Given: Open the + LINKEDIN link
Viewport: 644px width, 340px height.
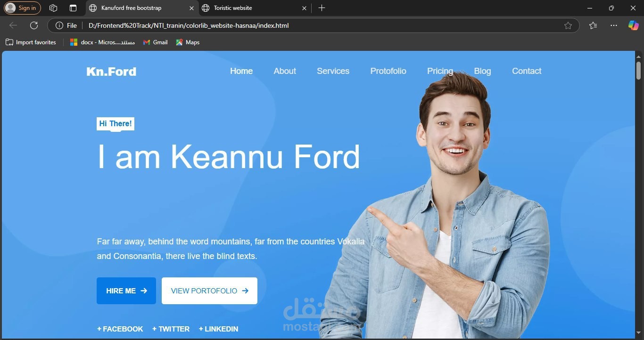Looking at the screenshot, I should tap(218, 329).
